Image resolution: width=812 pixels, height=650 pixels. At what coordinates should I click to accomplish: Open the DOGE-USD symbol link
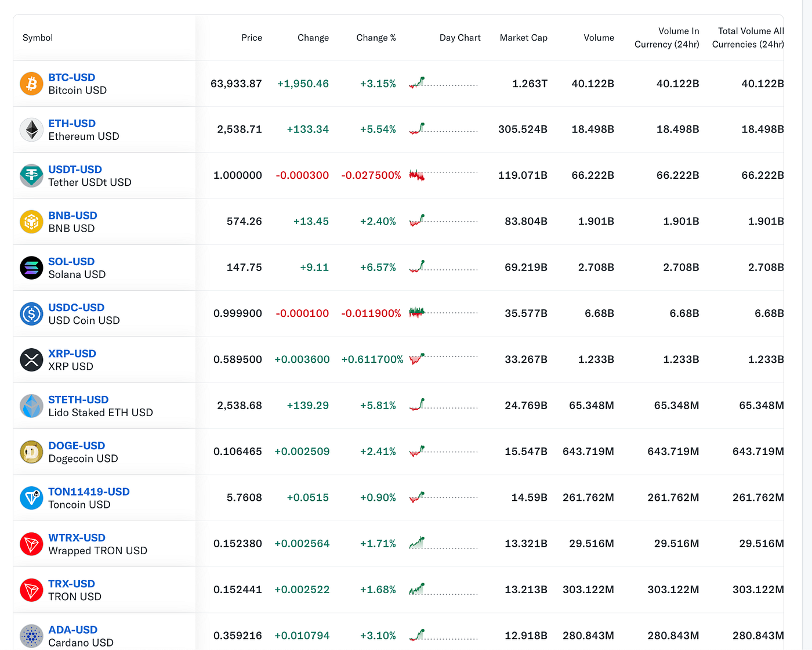pos(77,445)
